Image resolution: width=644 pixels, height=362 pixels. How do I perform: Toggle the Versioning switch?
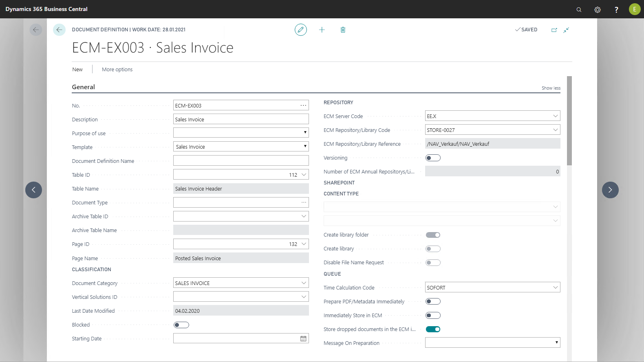click(x=433, y=158)
